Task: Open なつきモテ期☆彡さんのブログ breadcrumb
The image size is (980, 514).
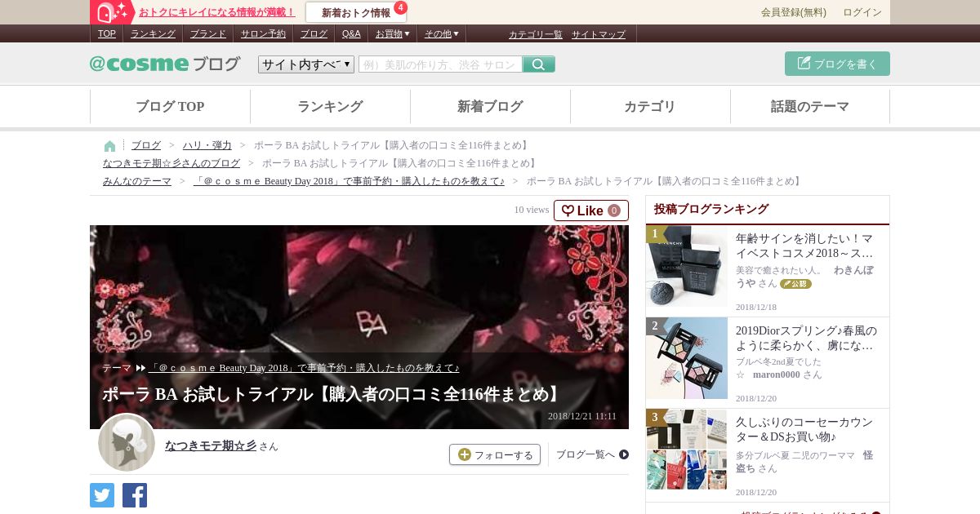Action: pos(171,163)
